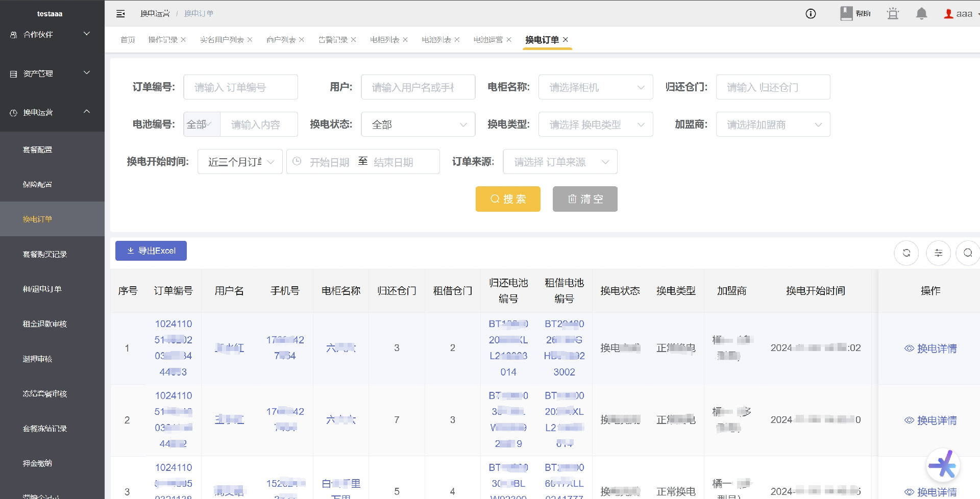Click the gray 清空 button

point(585,199)
